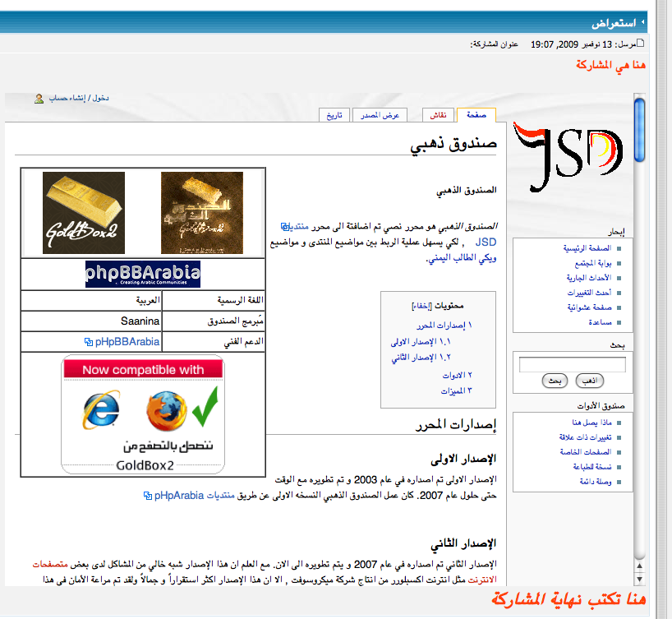The image size is (672, 619).
Task: Open the dark Arabic GoldBox image
Action: [x=201, y=213]
